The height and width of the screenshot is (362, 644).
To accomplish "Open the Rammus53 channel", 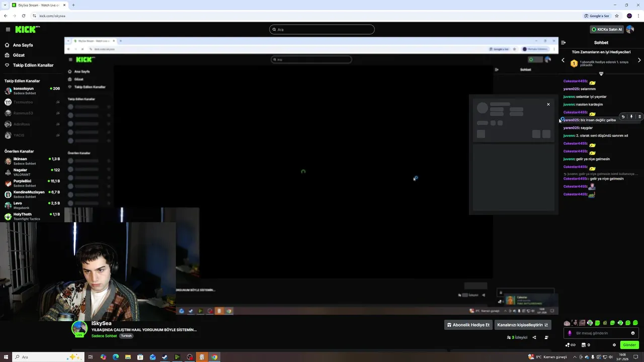I will [x=32, y=113].
